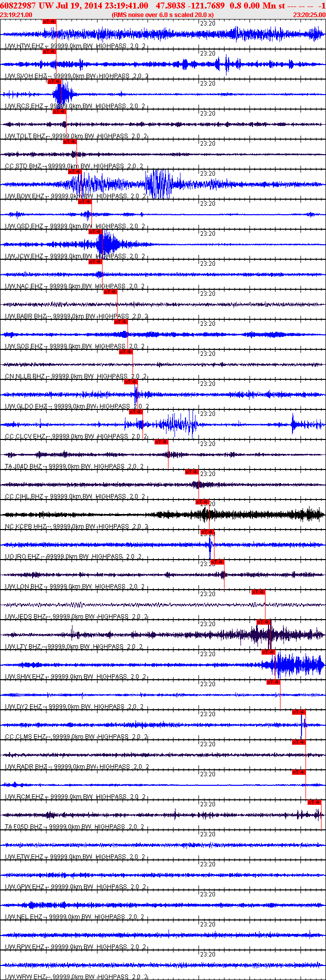Select the pick flag on UW.BABR.BHZ trace
Viewport: 326px width, 980px height.
[110, 292]
